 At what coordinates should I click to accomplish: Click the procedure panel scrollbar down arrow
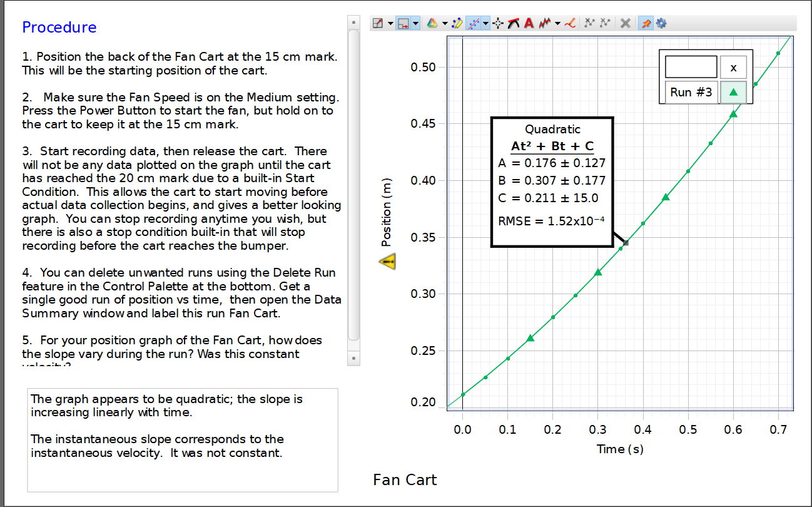353,359
